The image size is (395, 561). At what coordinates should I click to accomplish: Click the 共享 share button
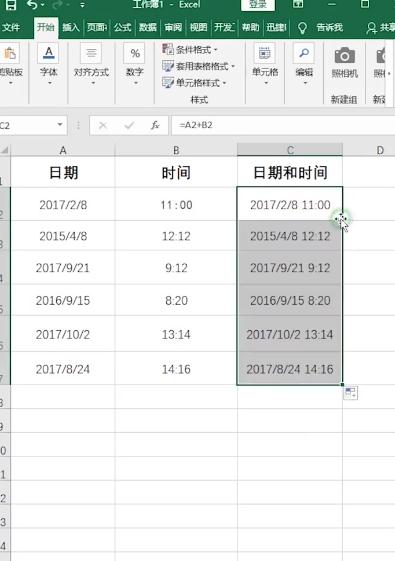tap(381, 28)
